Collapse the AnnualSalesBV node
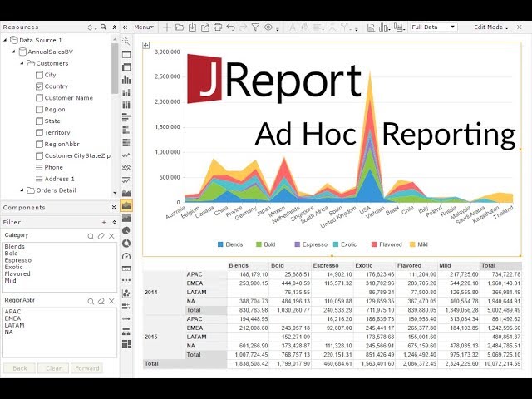Viewport: 532px width, 399px height. tap(13, 52)
